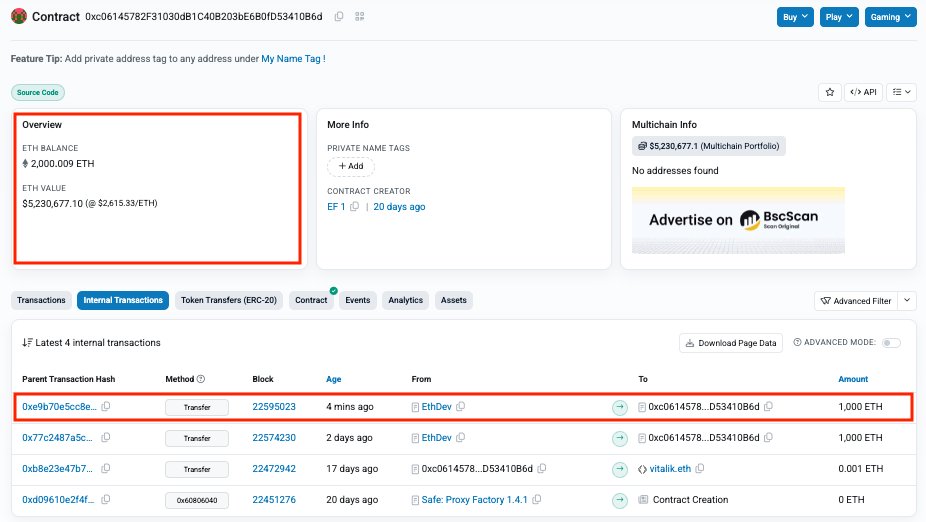926x522 pixels.
Task: Copy To address in block 22595023 row
Action: click(x=768, y=406)
